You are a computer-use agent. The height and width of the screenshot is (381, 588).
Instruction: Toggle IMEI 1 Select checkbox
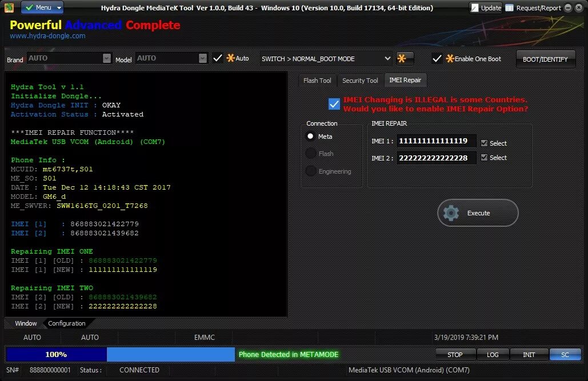[x=484, y=143]
